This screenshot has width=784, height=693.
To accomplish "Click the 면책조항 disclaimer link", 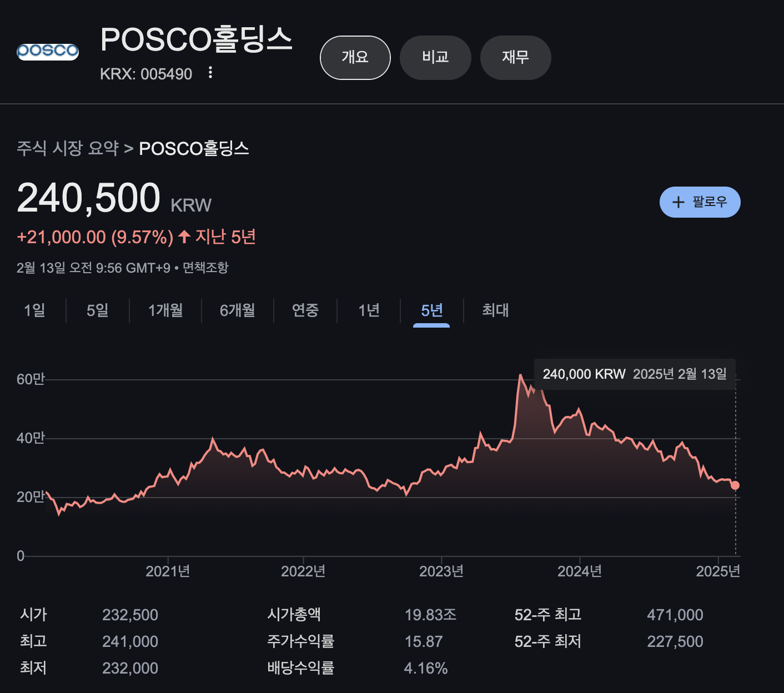I will (205, 268).
